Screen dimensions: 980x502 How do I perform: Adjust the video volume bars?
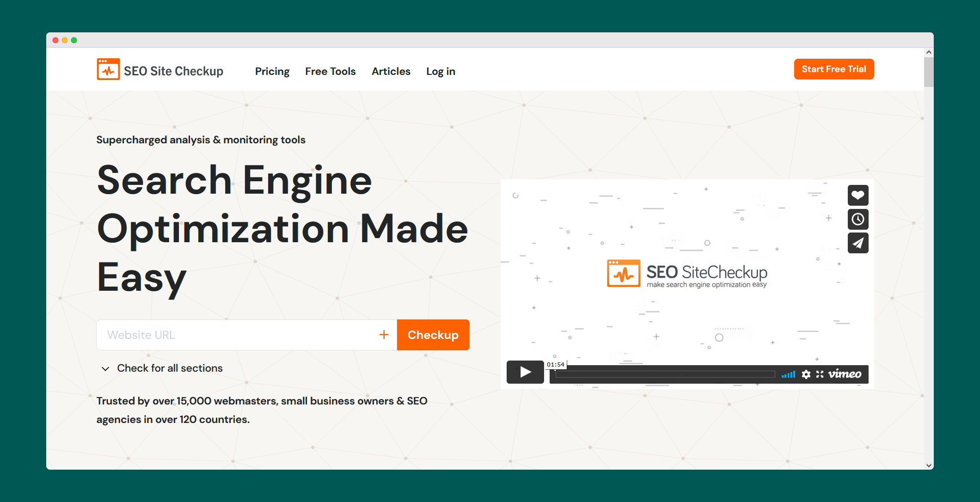(788, 374)
